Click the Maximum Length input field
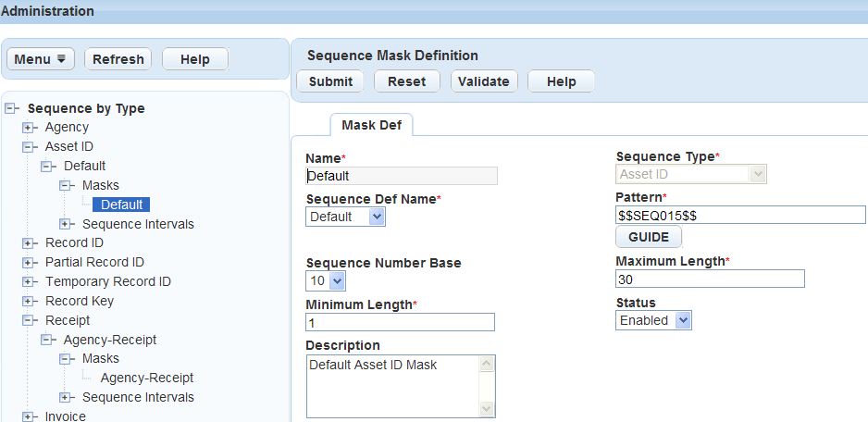The image size is (868, 422). pos(709,279)
